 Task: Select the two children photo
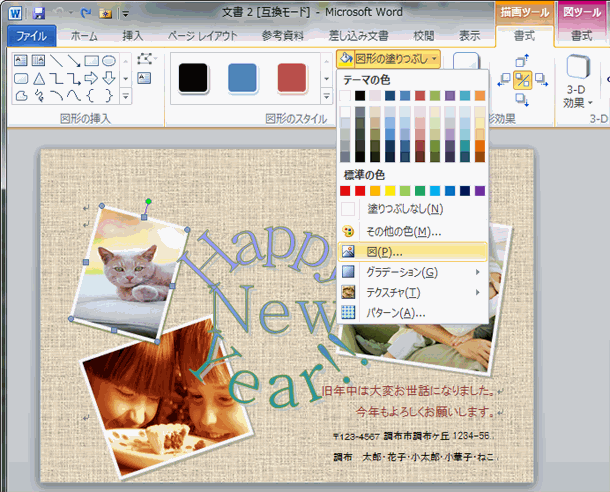(167, 399)
